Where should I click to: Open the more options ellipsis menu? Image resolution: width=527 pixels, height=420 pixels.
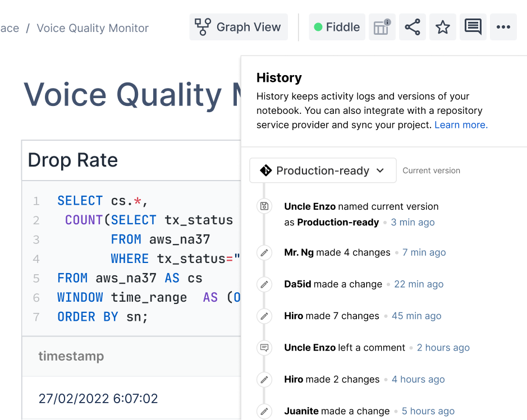[503, 27]
